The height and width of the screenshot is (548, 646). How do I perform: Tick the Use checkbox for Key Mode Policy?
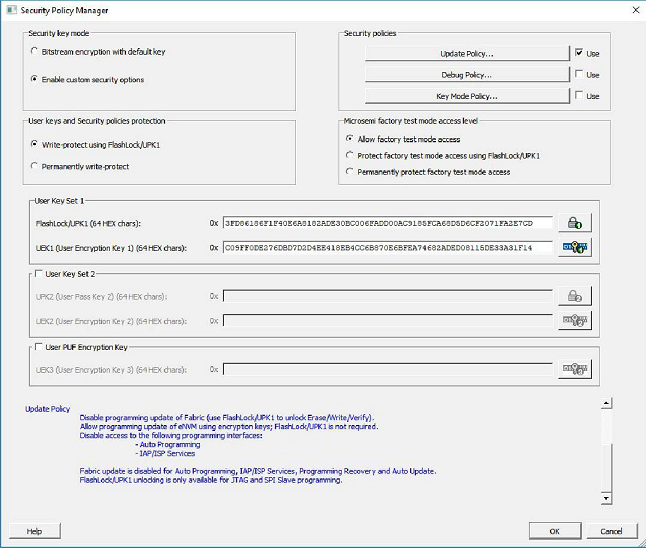coord(579,96)
